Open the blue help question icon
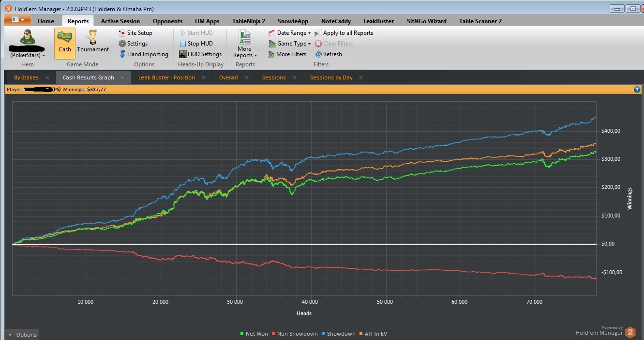Screen dimensions: 644x340 coord(637,90)
